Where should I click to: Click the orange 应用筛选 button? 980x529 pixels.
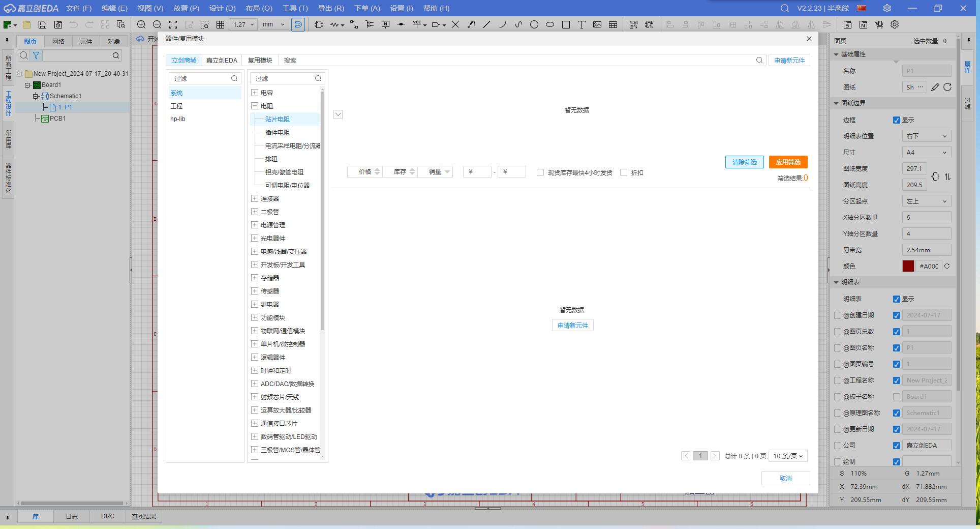[788, 162]
